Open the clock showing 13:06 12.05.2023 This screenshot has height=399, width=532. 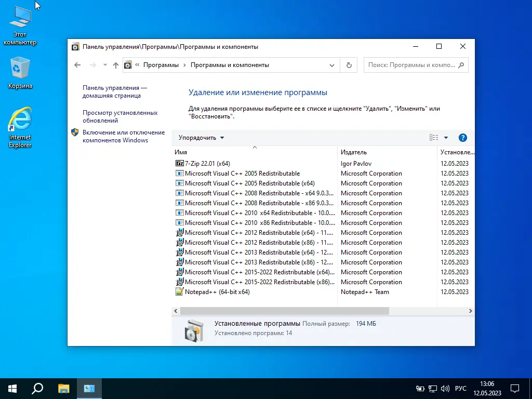[x=487, y=389]
